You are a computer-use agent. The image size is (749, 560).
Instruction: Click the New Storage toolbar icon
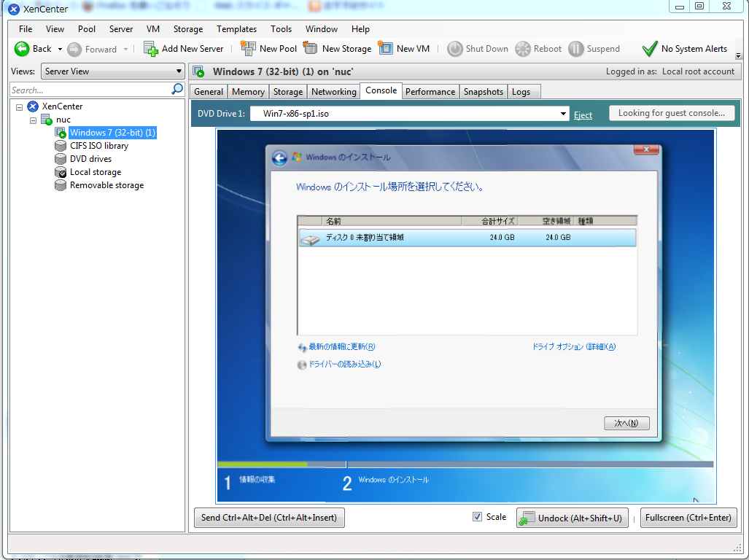pos(311,48)
